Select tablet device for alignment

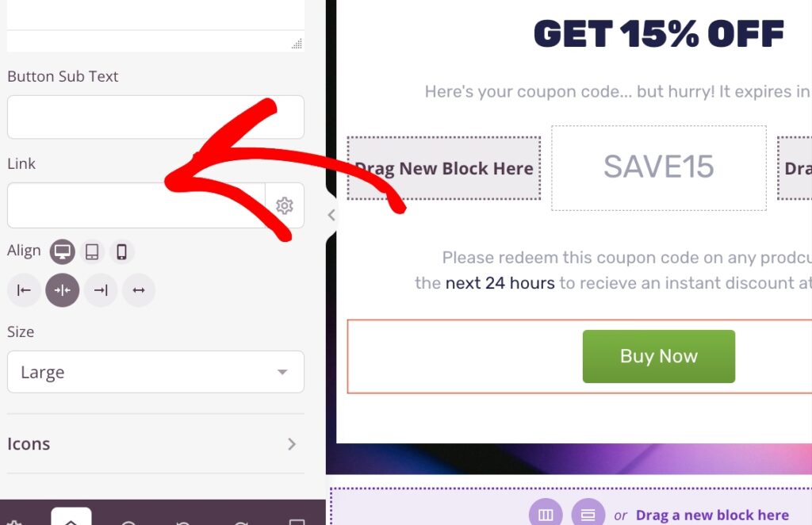[x=92, y=251]
